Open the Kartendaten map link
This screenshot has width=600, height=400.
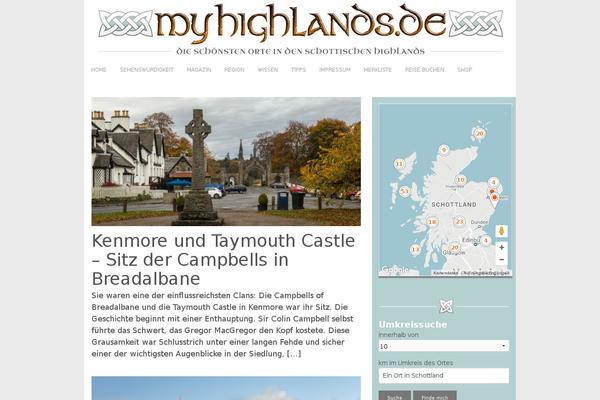coord(445,273)
